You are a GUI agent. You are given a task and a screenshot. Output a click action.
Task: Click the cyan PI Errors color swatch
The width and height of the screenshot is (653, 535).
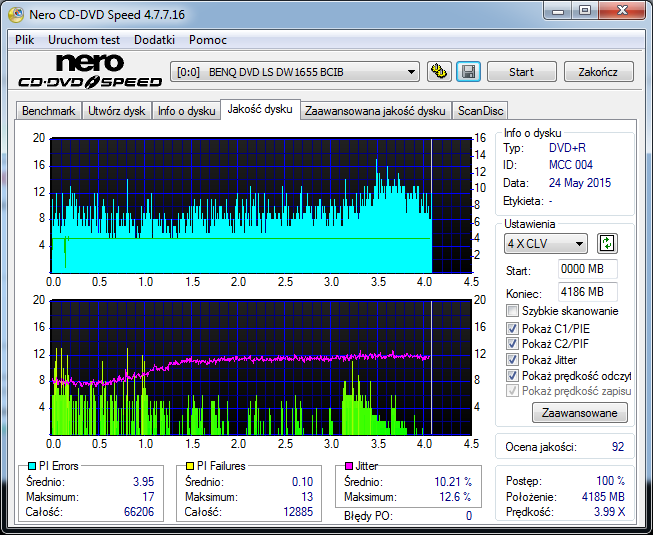pos(32,466)
